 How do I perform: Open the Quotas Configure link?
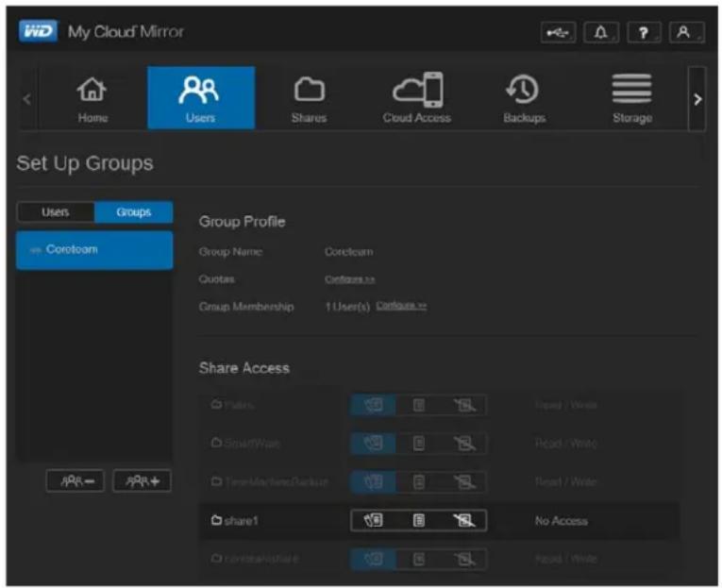349,279
